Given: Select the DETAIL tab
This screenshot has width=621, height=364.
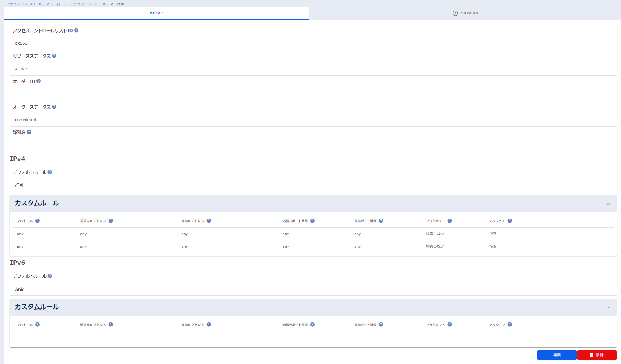Looking at the screenshot, I should (x=157, y=13).
